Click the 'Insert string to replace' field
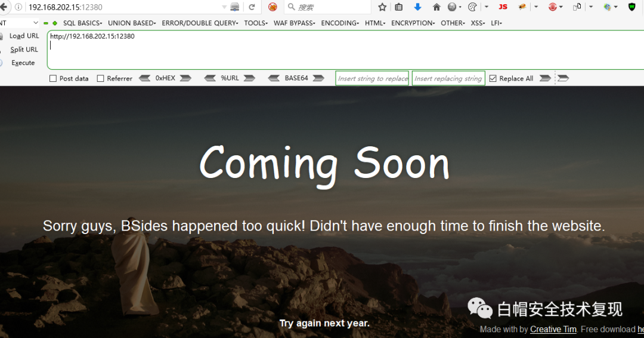This screenshot has width=644, height=338. tap(372, 78)
